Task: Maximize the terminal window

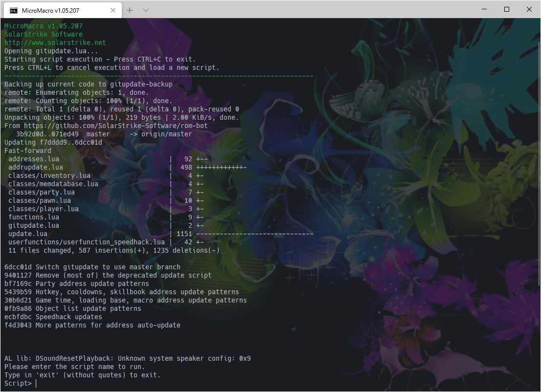Action: tap(507, 9)
